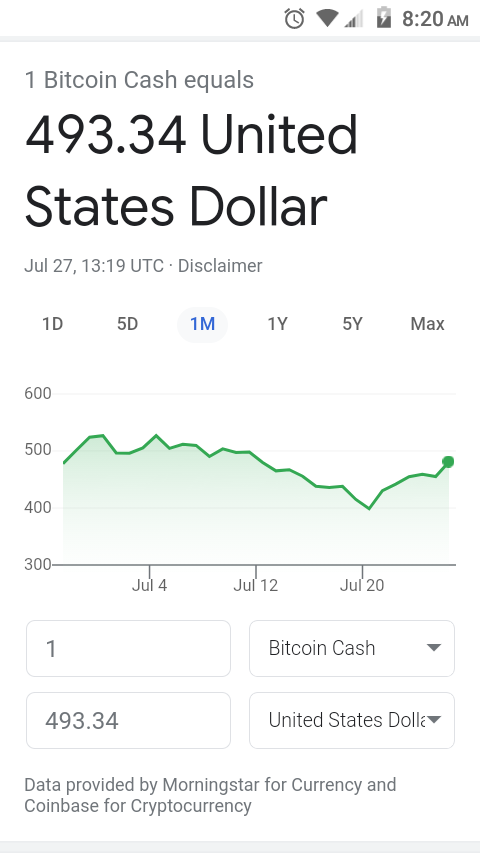480x854 pixels.
Task: Tap the cellular signal bars icon
Action: 354,19
